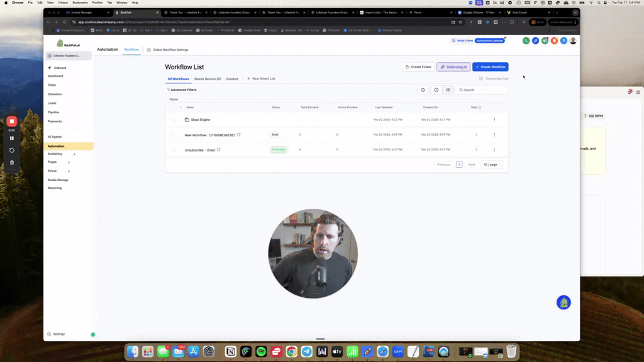Open the user profile avatar
This screenshot has width=644, height=362.
pyautogui.click(x=573, y=41)
